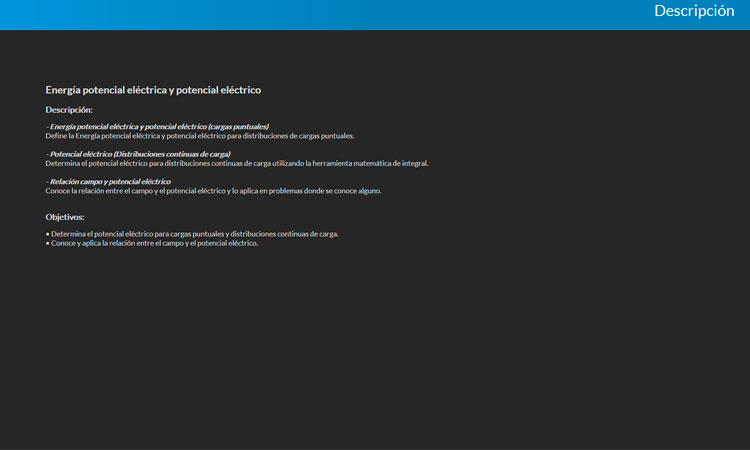The width and height of the screenshot is (750, 450).
Task: Click the word 'integral' in the description
Action: pyautogui.click(x=414, y=163)
